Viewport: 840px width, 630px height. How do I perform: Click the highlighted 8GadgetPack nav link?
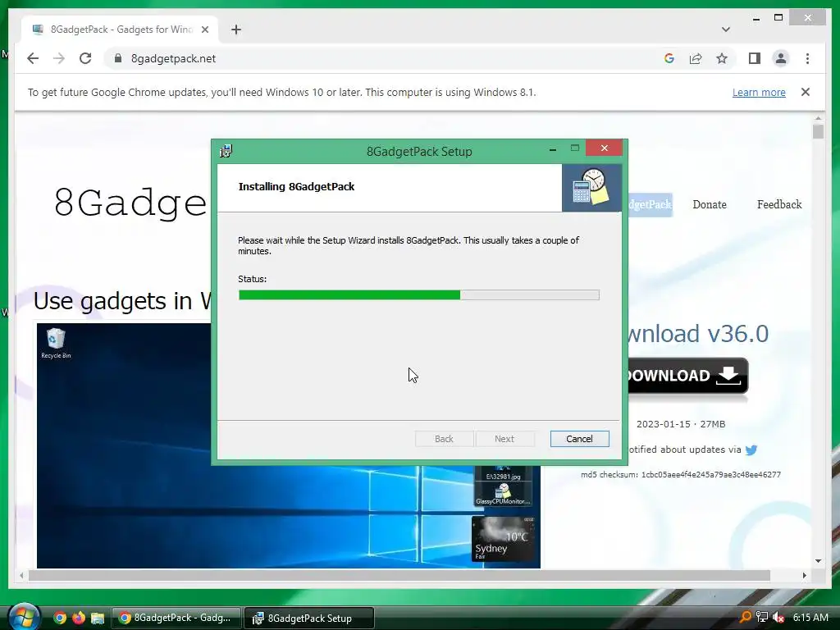(x=650, y=204)
